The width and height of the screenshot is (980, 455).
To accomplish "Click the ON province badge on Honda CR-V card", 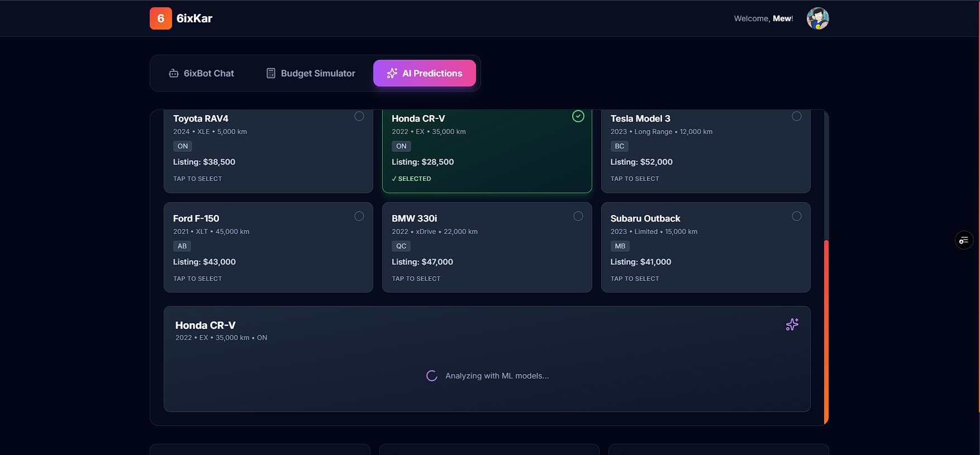I will coord(401,146).
